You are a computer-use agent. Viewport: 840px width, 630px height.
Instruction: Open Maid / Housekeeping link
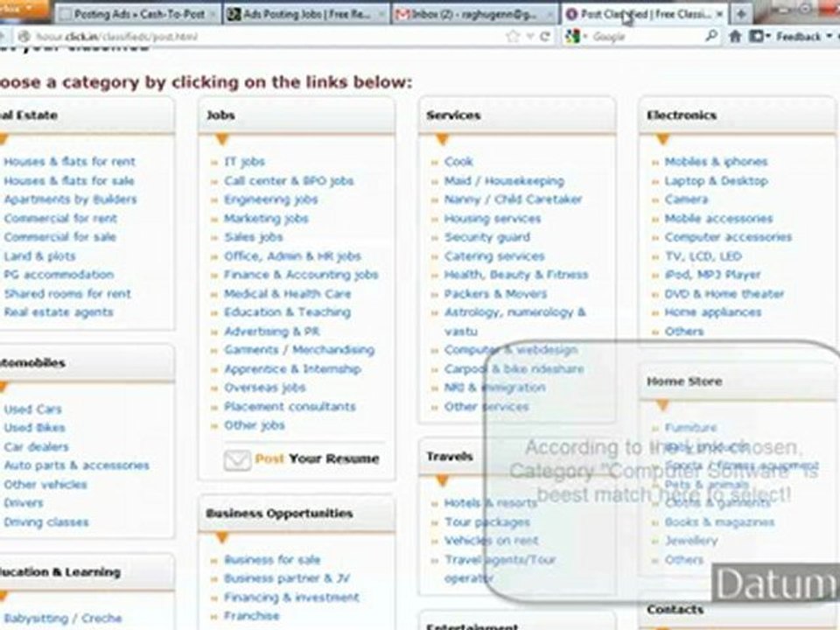(504, 181)
